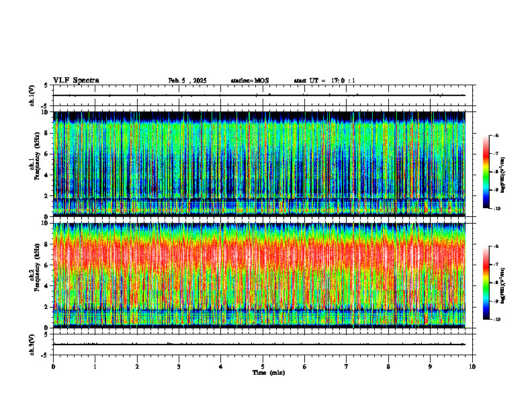Click the "station=MOS" header label
The width and height of the screenshot is (532, 411).
pos(250,81)
